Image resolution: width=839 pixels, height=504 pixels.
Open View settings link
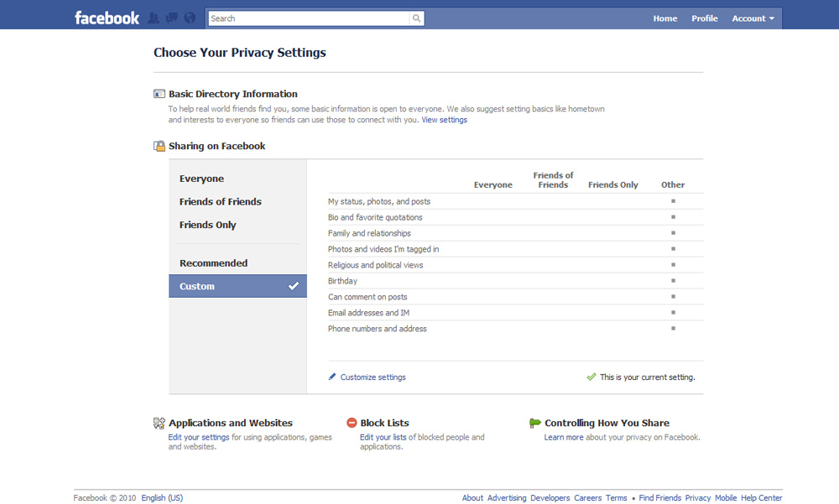[x=444, y=120]
